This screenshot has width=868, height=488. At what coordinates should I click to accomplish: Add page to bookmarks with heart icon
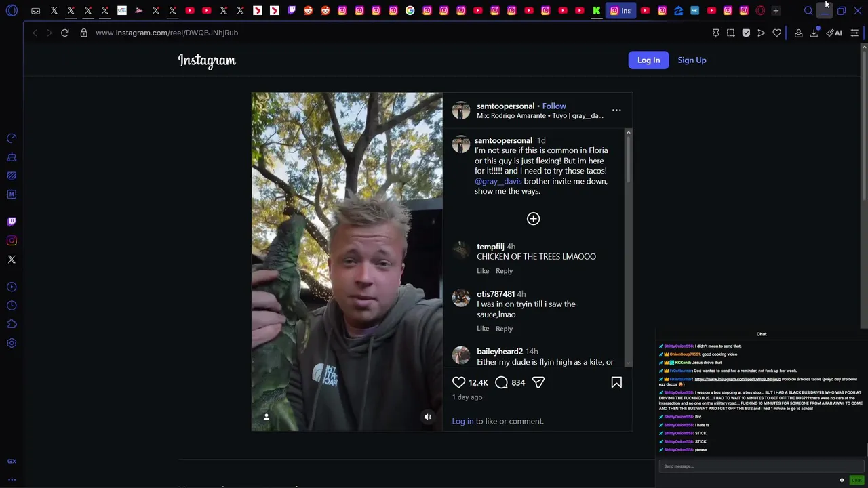tap(777, 33)
